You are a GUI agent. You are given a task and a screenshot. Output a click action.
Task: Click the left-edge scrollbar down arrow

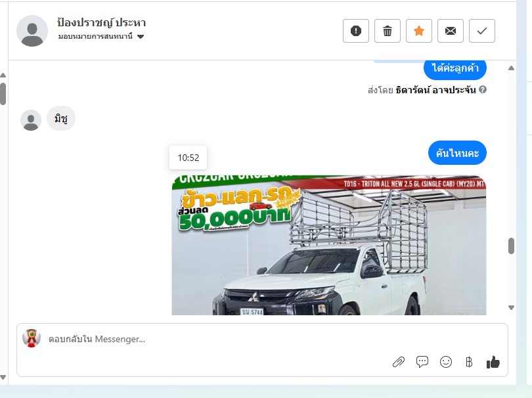click(3, 377)
